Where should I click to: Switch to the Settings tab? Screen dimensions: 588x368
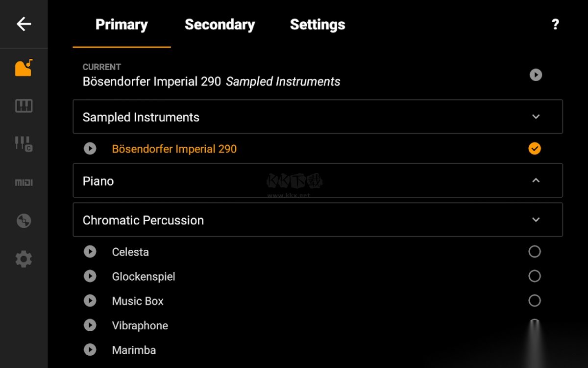(x=318, y=25)
